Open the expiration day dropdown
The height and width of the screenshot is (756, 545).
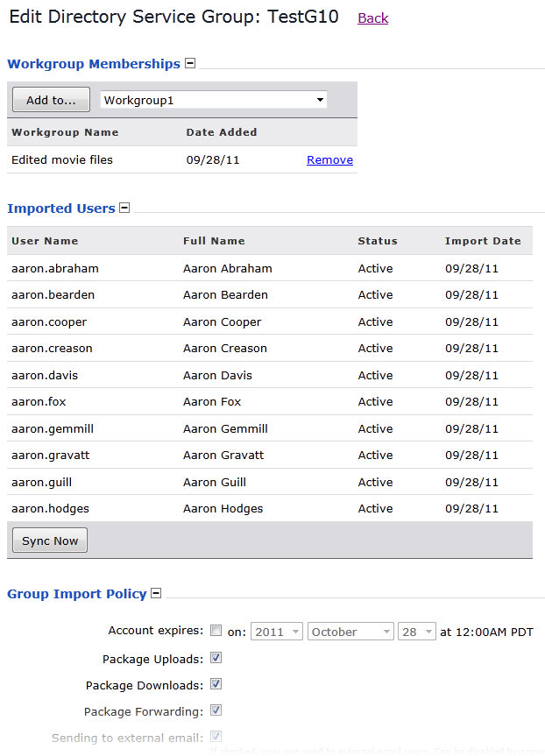[x=416, y=632]
